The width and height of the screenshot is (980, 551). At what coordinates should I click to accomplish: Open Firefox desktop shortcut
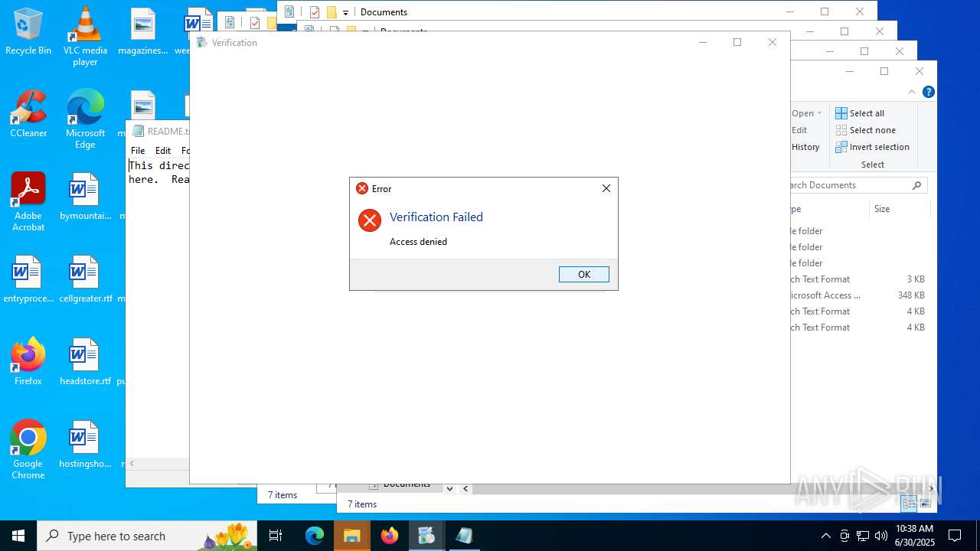coord(28,363)
